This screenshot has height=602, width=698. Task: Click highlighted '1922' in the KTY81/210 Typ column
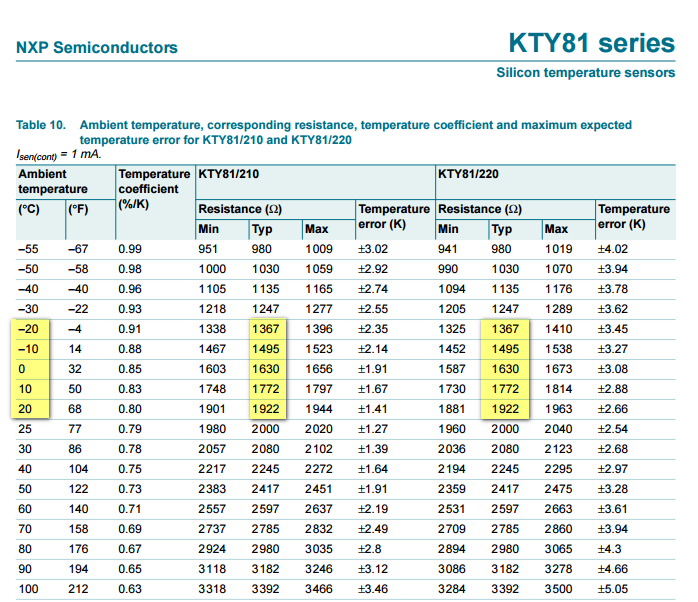click(x=266, y=410)
